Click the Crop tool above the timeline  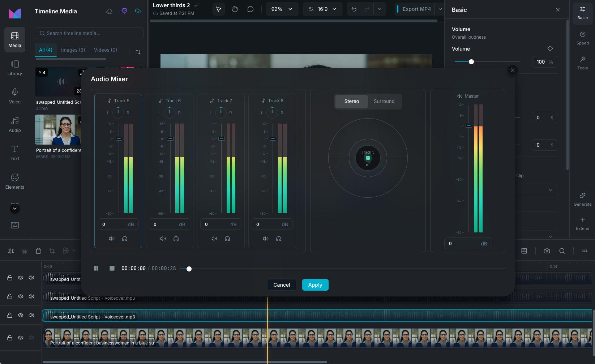(52, 250)
